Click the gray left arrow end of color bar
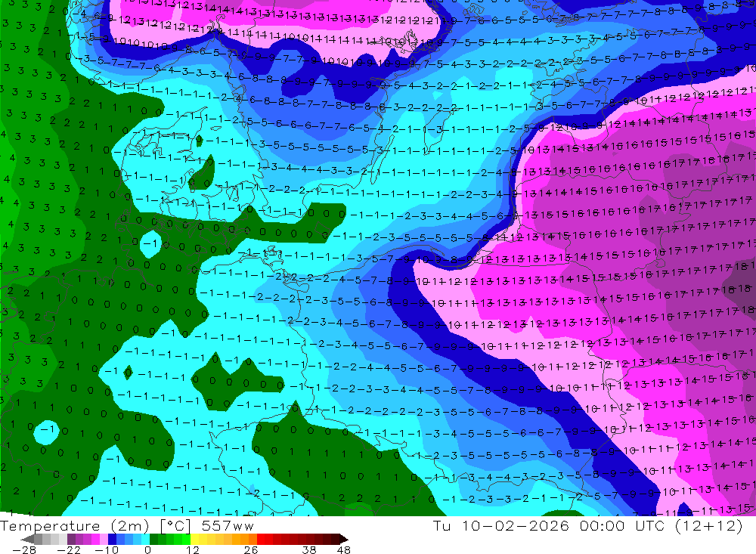The height and width of the screenshot is (554, 756). pyautogui.click(x=27, y=539)
